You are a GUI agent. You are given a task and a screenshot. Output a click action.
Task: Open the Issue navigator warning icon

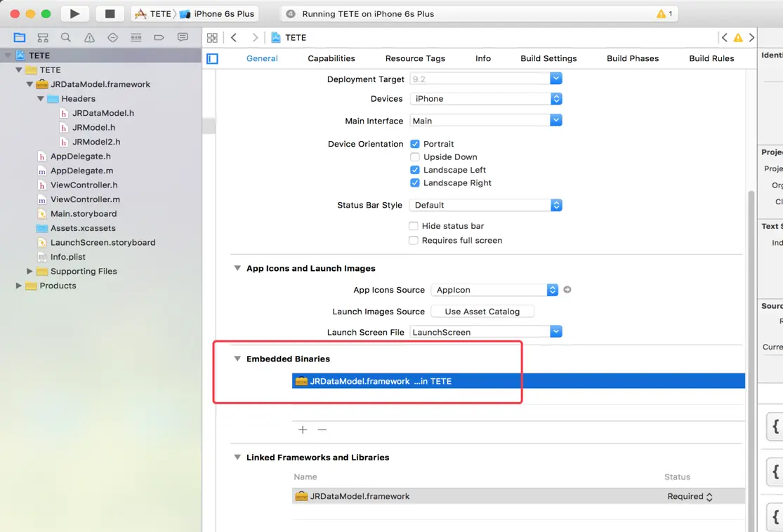tap(89, 37)
